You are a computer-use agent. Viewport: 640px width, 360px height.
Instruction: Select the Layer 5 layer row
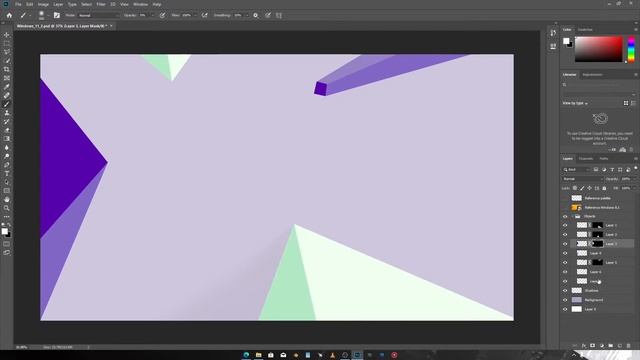(x=602, y=262)
